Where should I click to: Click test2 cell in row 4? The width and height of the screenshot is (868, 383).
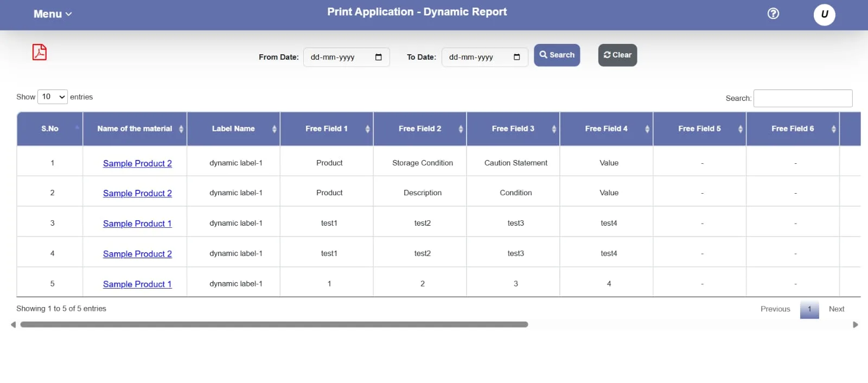click(420, 252)
